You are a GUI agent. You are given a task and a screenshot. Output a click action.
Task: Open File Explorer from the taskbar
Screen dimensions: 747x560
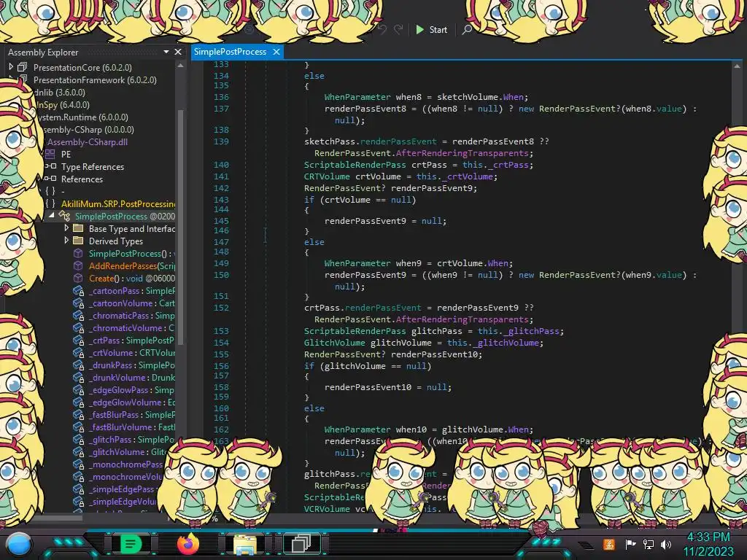pyautogui.click(x=245, y=544)
